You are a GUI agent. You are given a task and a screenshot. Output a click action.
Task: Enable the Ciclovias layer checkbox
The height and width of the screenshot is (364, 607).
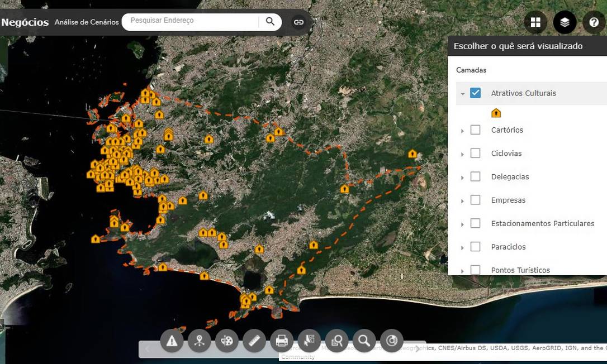(x=476, y=154)
